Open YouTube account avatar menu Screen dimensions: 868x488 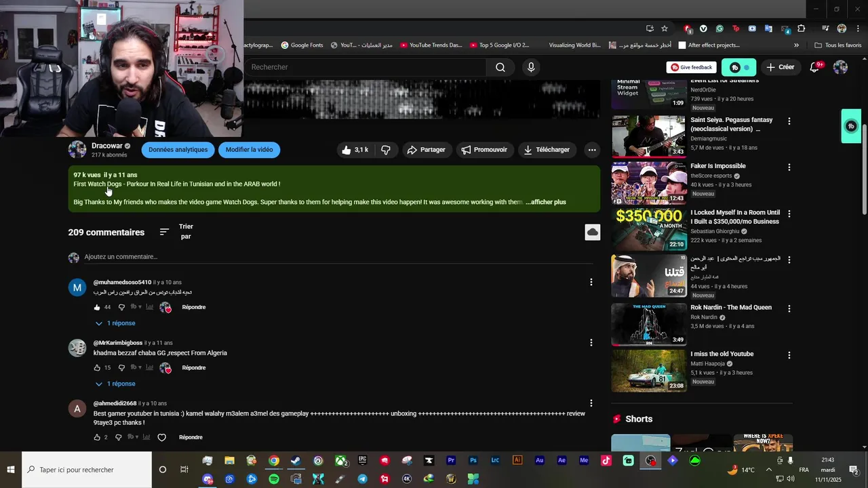pyautogui.click(x=840, y=67)
